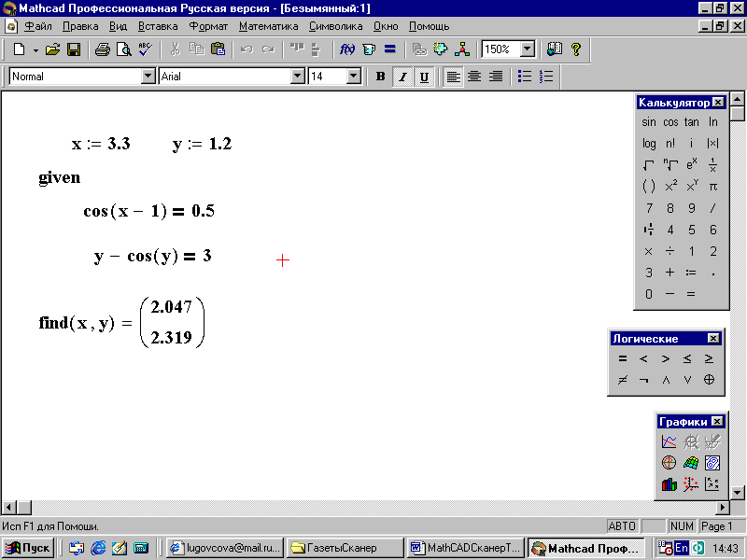Switch to ГазетыСканер taskbar folder
Viewport: 747px width, 560px height.
345,548
